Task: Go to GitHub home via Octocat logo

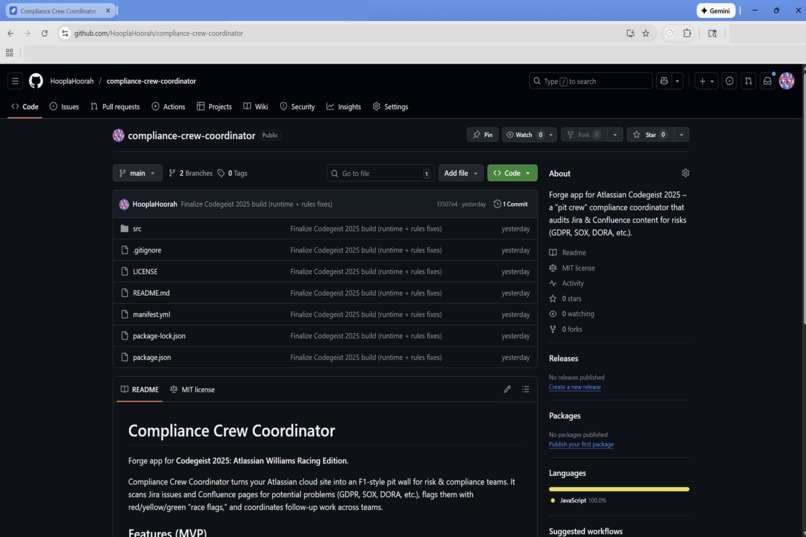Action: pyautogui.click(x=36, y=81)
